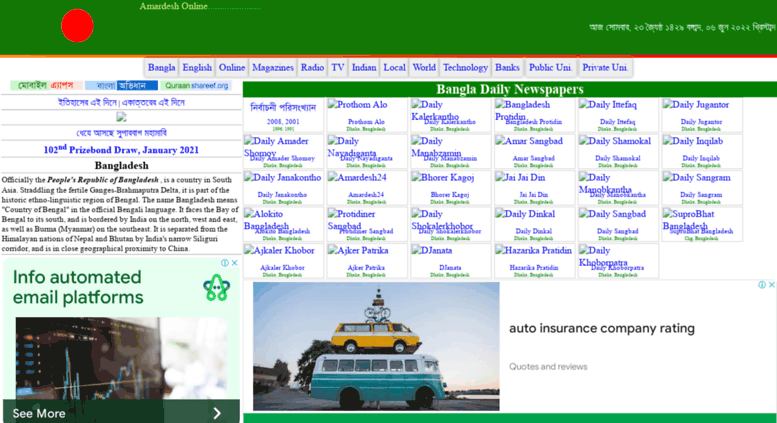The width and height of the screenshot is (777, 423).
Task: Click the AdChoices info icon on left ad
Action: (x=224, y=263)
